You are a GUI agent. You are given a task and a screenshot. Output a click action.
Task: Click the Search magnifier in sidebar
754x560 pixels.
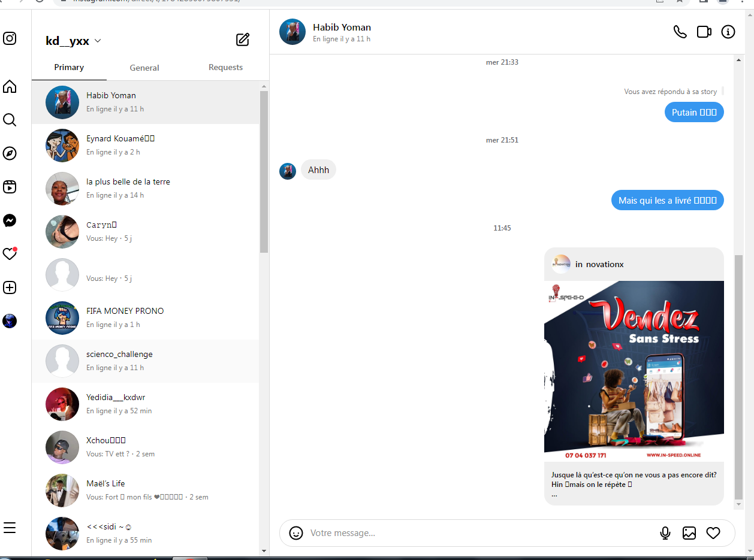tap(10, 120)
